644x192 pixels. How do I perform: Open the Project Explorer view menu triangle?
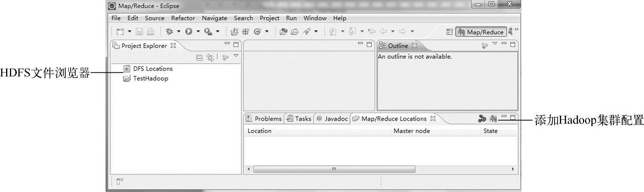[236, 56]
